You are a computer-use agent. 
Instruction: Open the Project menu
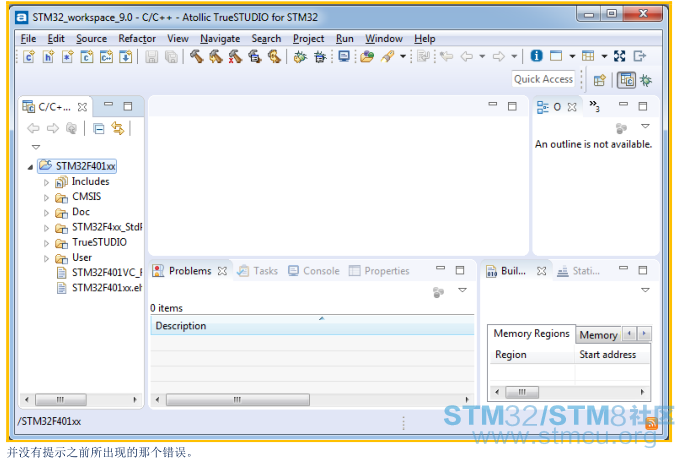(308, 39)
